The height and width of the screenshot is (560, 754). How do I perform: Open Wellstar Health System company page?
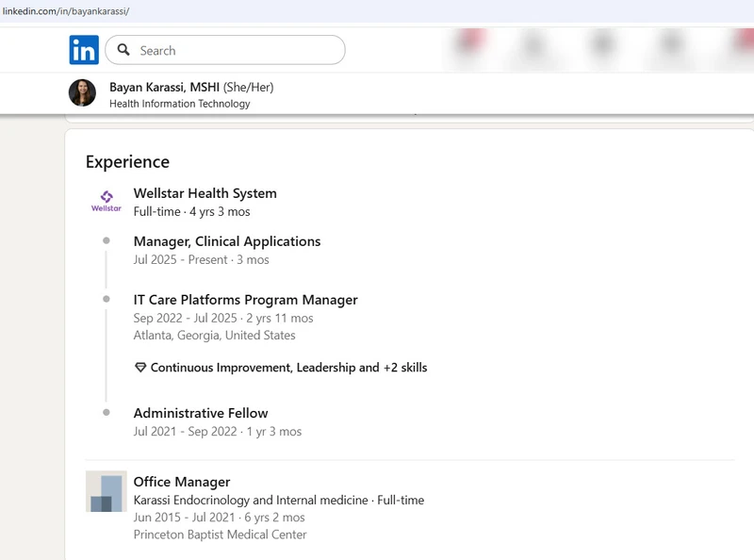205,193
